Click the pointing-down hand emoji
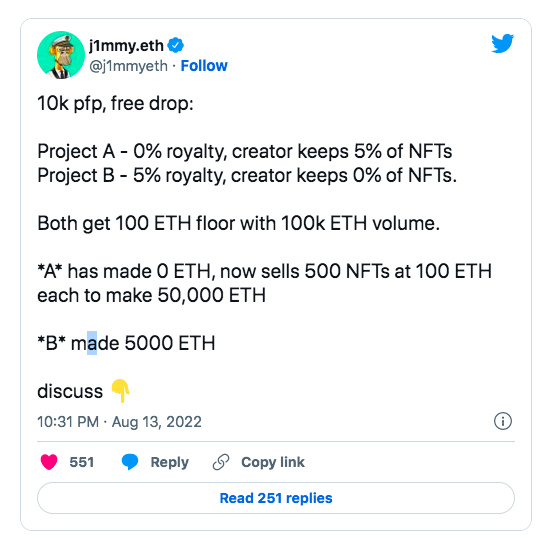 pyautogui.click(x=121, y=391)
